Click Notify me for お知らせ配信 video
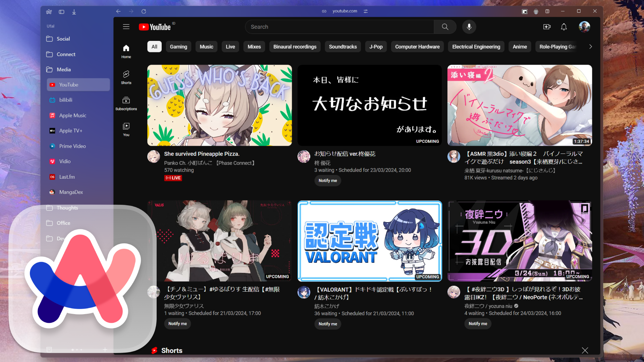644x362 pixels. coord(328,180)
